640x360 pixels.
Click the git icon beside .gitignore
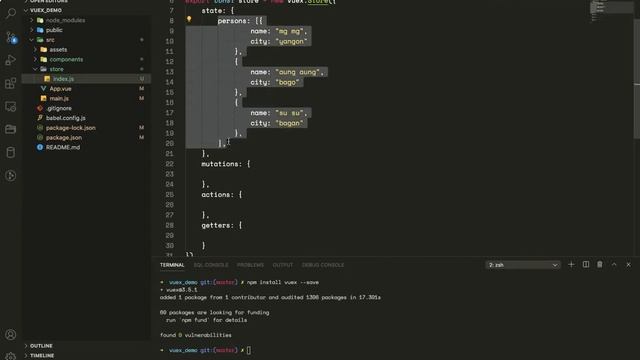click(x=40, y=108)
